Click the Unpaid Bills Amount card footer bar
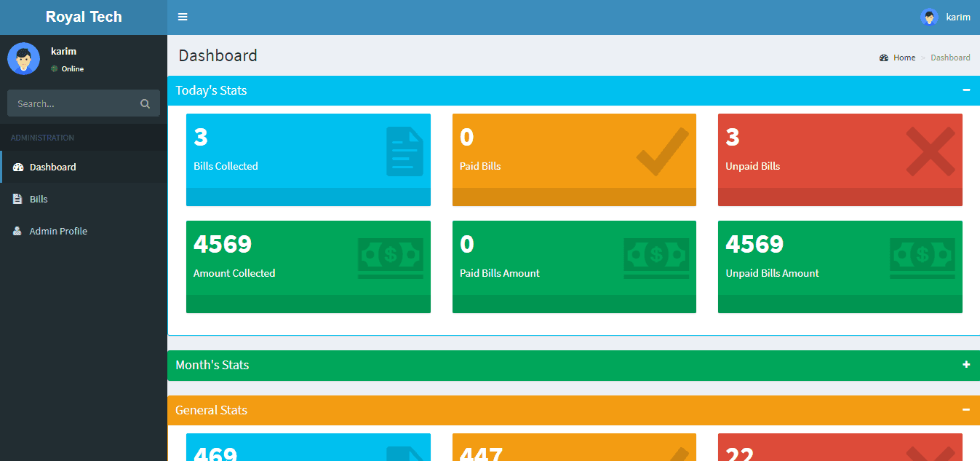The width and height of the screenshot is (980, 461). coord(840,304)
